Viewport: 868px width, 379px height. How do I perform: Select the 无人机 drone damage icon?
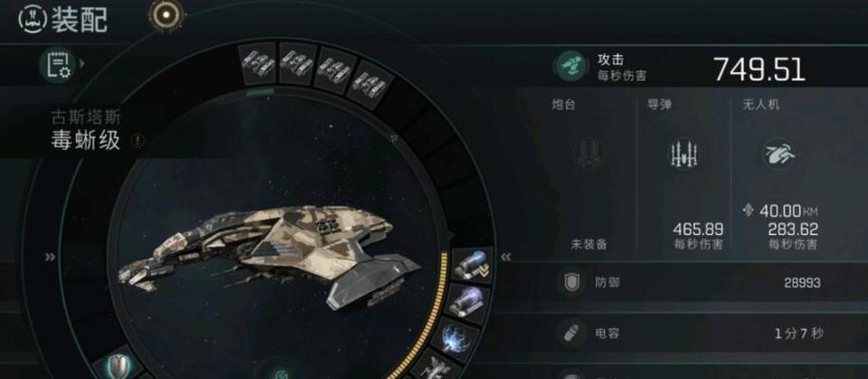pyautogui.click(x=779, y=153)
